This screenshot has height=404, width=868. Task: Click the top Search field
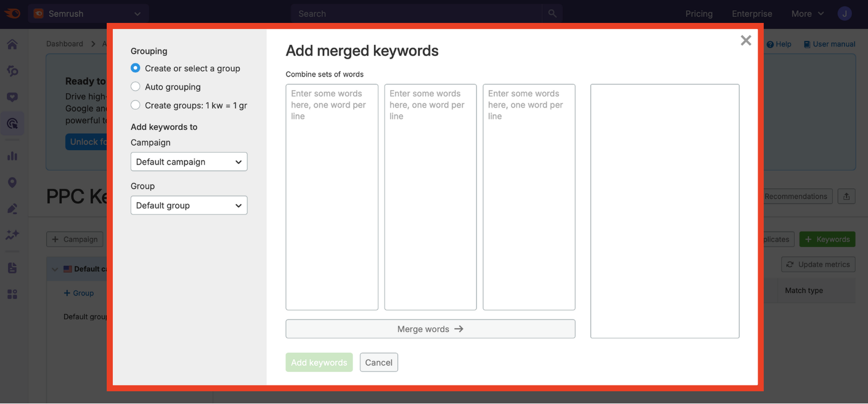tap(417, 14)
